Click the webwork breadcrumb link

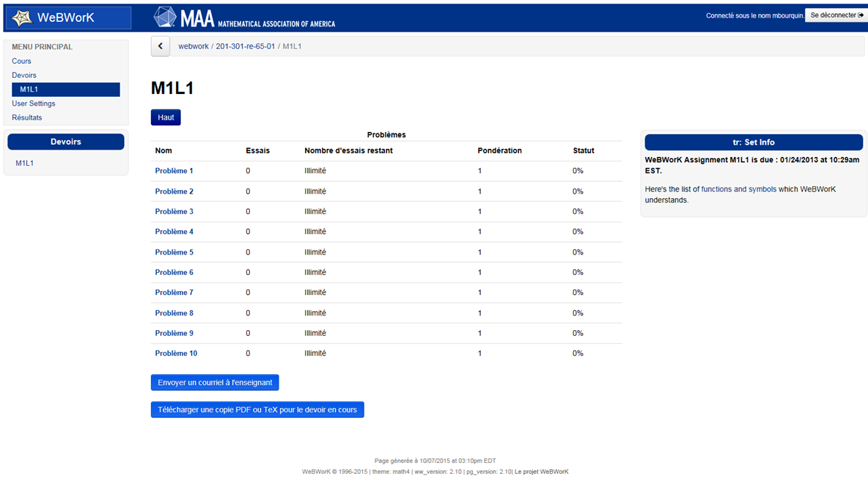pos(194,46)
